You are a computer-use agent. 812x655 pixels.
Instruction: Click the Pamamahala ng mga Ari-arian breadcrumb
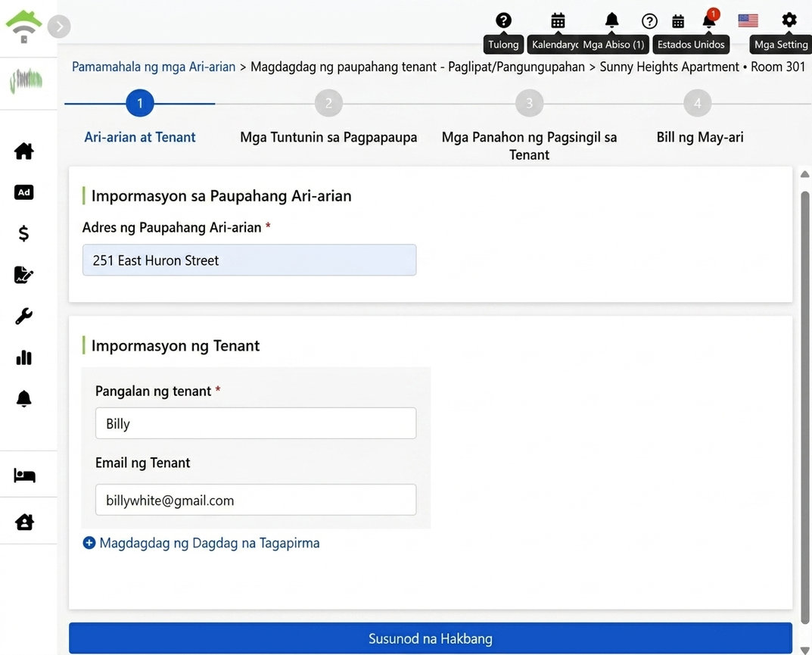pyautogui.click(x=154, y=67)
